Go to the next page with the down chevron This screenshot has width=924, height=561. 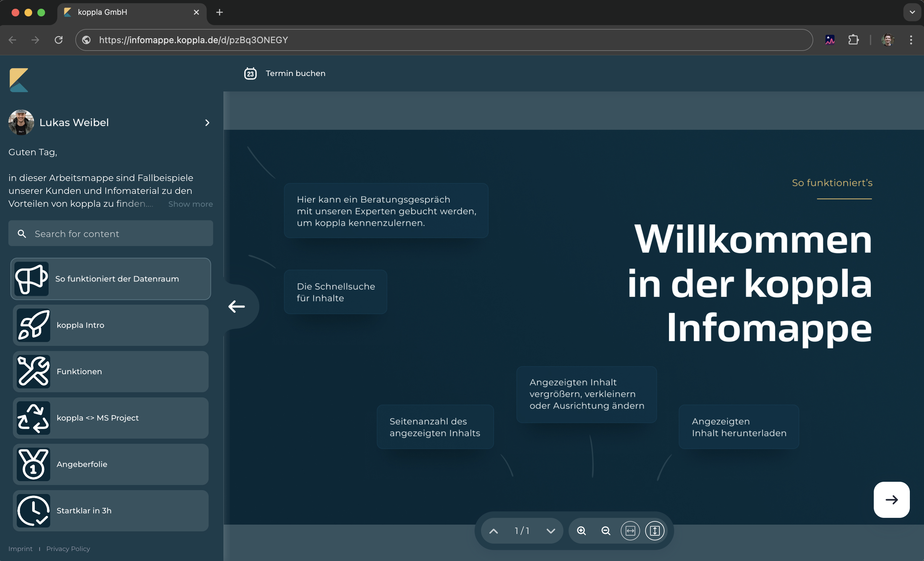tap(551, 531)
